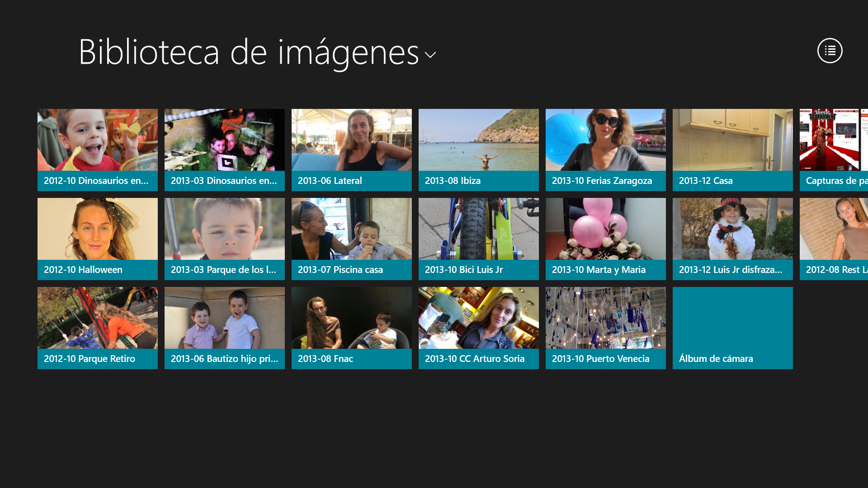Open the 2013-10 Ferias Zaragoza folder

click(x=606, y=150)
